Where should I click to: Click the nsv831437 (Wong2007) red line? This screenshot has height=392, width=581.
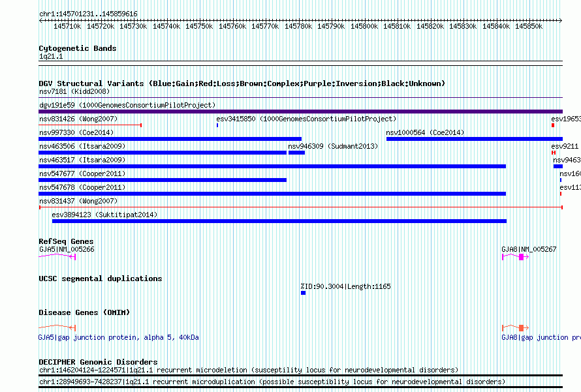coord(300,207)
